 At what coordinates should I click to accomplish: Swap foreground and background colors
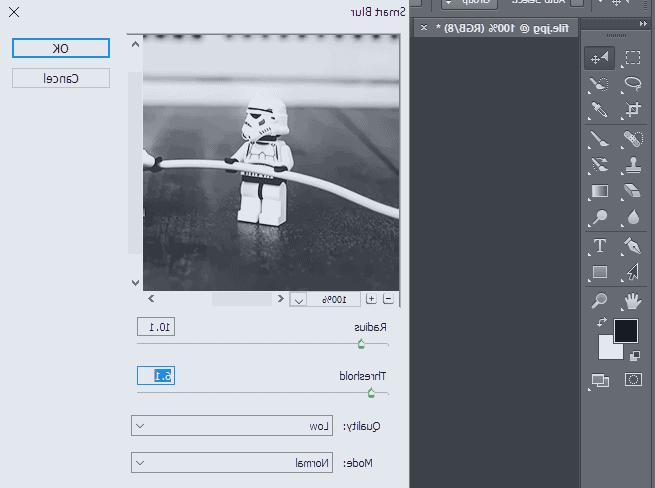601,322
